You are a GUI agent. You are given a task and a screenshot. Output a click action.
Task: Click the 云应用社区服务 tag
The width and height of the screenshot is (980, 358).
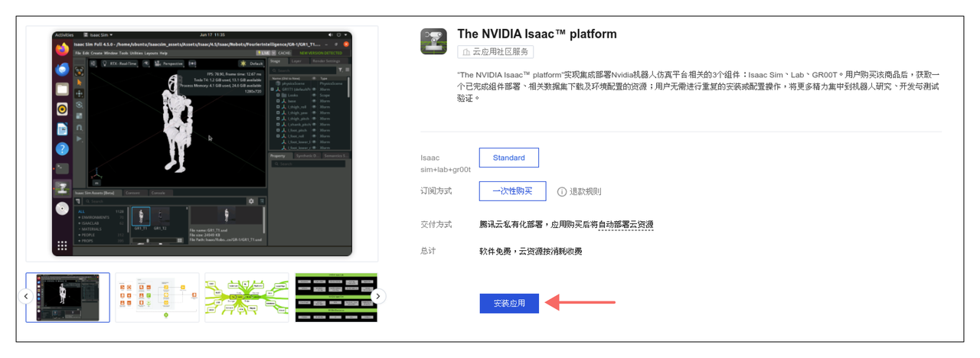tap(495, 52)
